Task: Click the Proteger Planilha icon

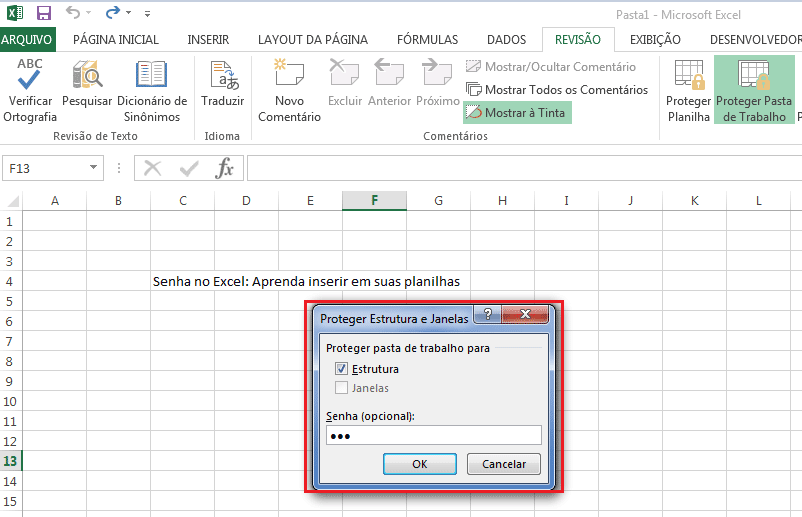Action: pyautogui.click(x=689, y=76)
